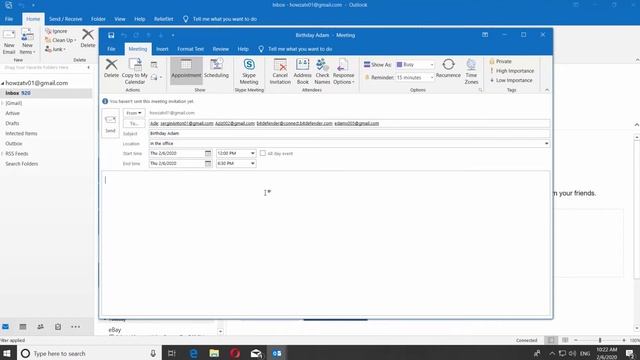Open the start date calendar picker
This screenshot has width=640, height=360.
point(208,153)
